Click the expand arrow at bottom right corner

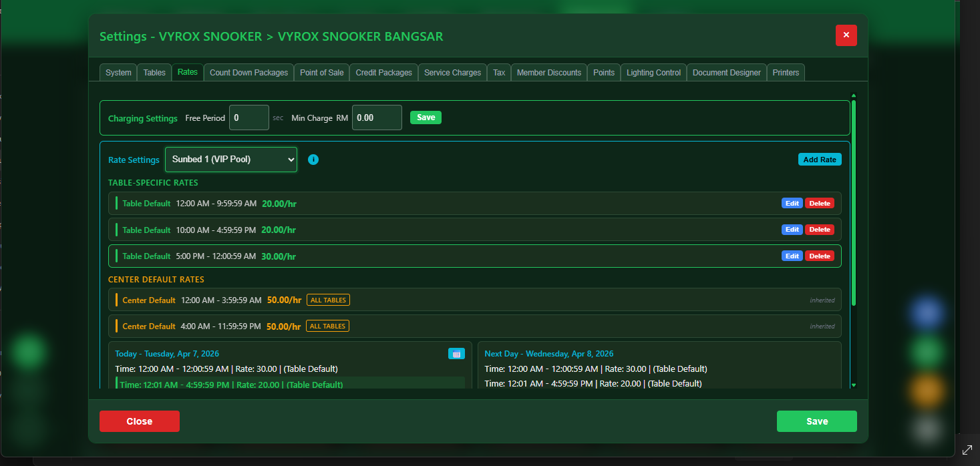pyautogui.click(x=967, y=450)
